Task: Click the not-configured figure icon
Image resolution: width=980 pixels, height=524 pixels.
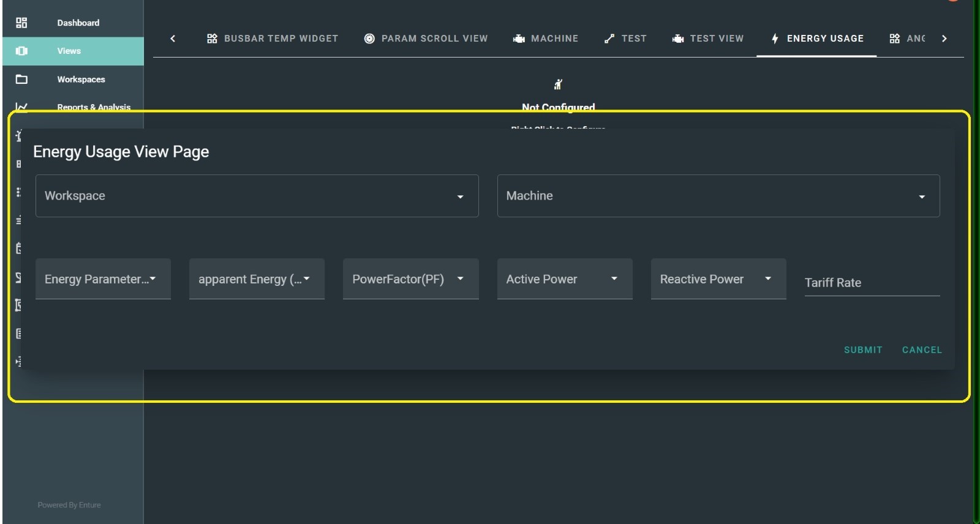Action: tap(558, 84)
